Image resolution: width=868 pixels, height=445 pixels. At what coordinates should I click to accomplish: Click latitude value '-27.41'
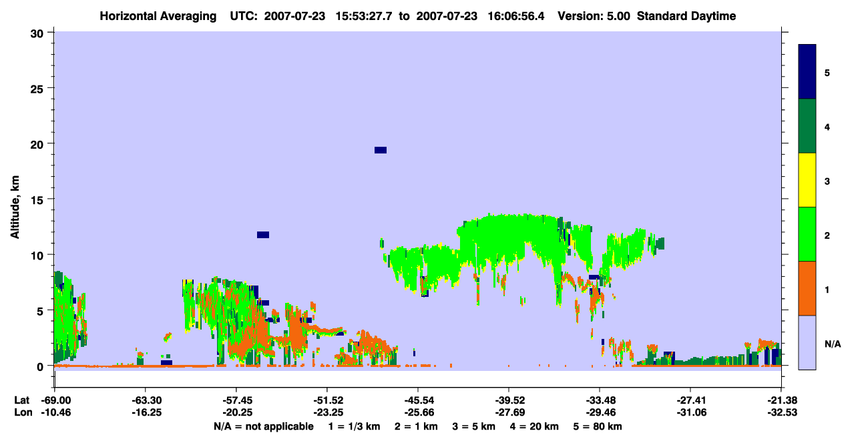coord(690,400)
